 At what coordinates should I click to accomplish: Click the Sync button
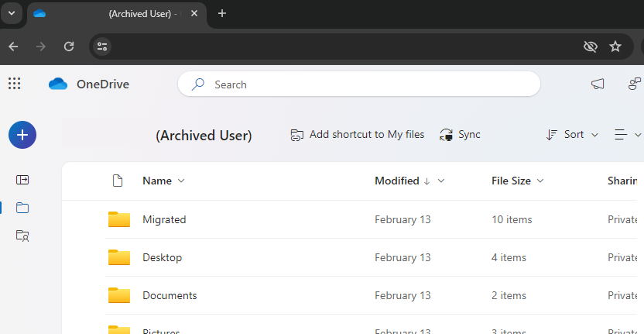[x=461, y=135]
